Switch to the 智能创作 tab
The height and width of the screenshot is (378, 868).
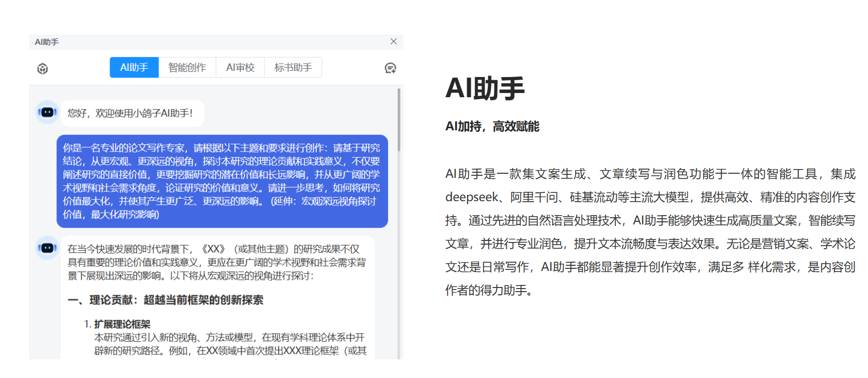point(187,68)
